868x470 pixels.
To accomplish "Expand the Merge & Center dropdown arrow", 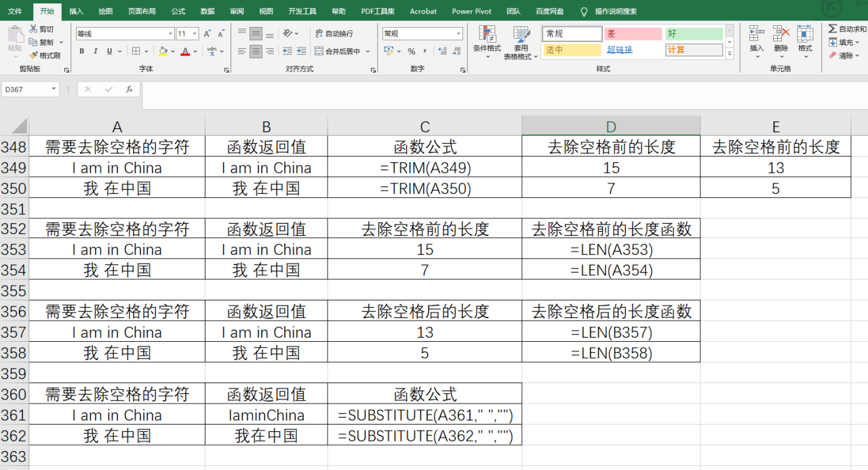I will pos(368,51).
